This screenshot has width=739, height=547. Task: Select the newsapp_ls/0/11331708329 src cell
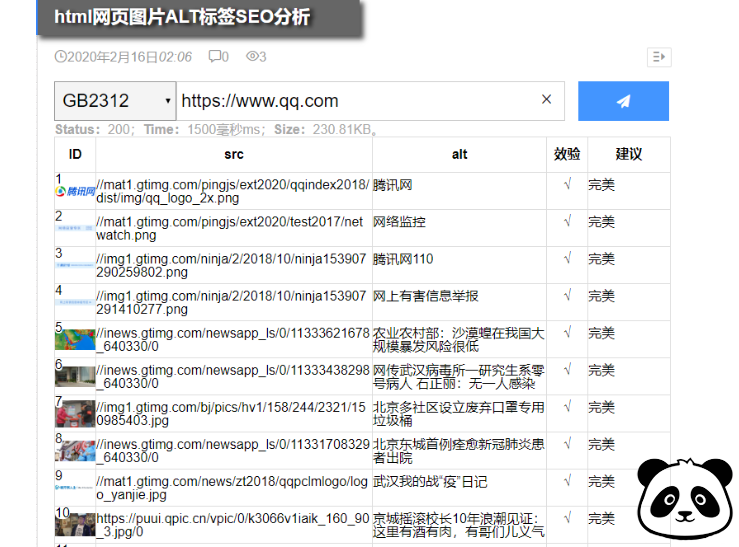(233, 451)
